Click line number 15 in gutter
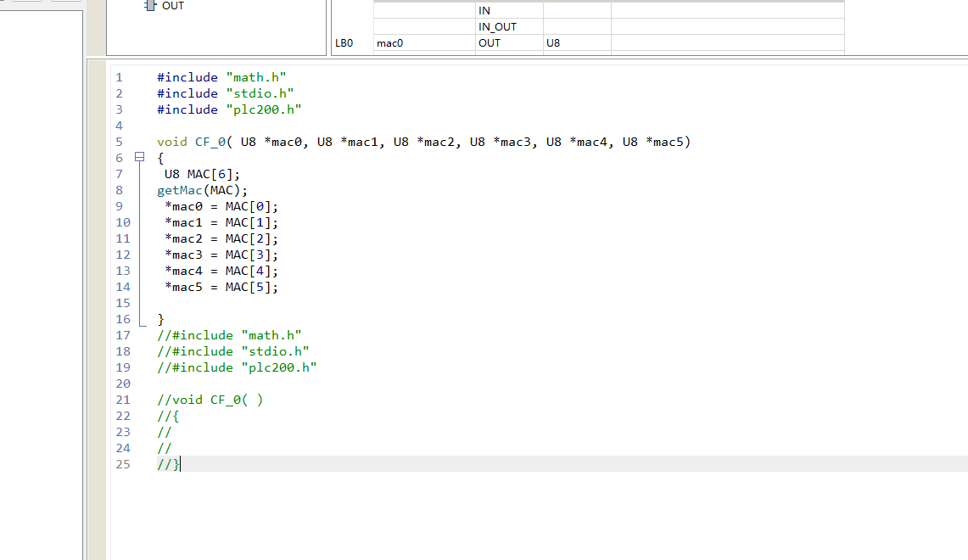 tap(123, 303)
